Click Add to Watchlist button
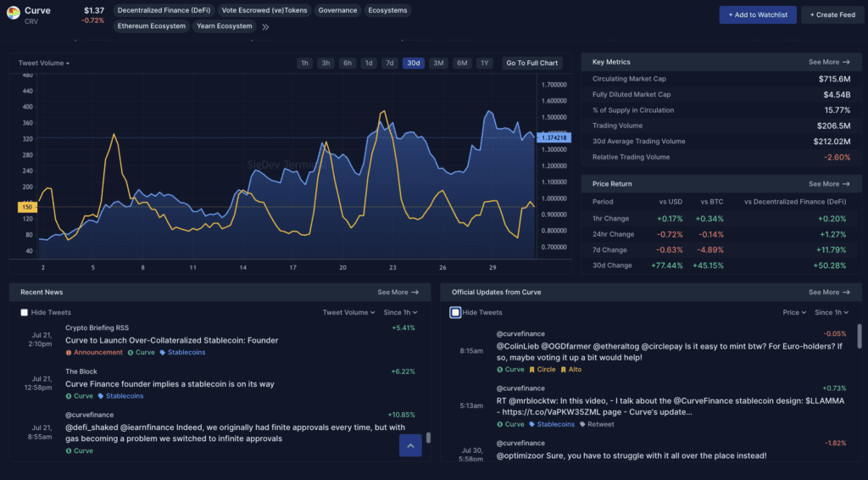Image resolution: width=868 pixels, height=480 pixels. pyautogui.click(x=758, y=15)
